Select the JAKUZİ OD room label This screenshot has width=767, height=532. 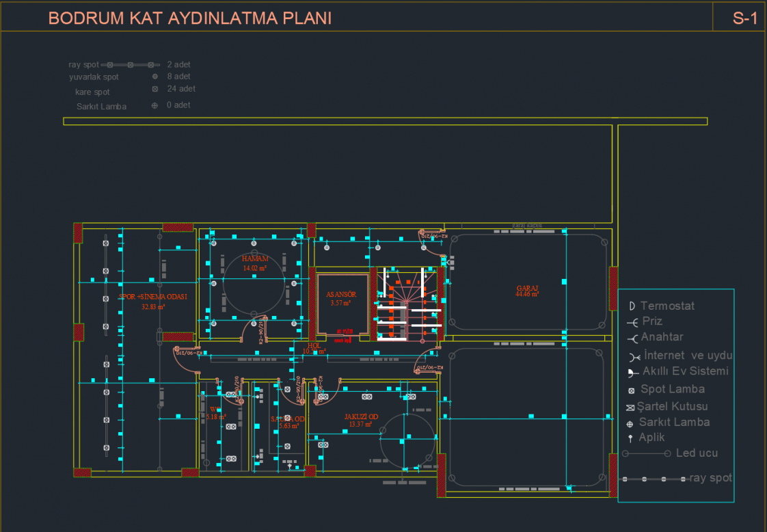click(x=361, y=416)
